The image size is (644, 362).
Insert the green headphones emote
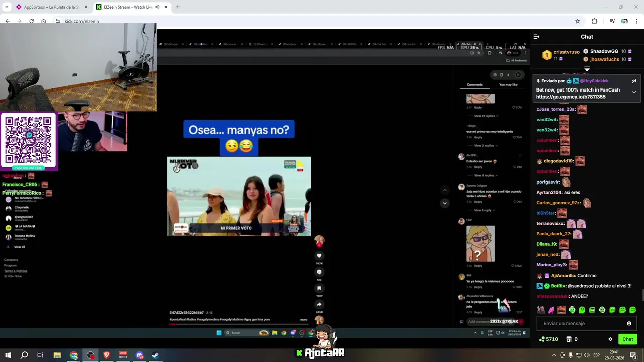coord(572,310)
